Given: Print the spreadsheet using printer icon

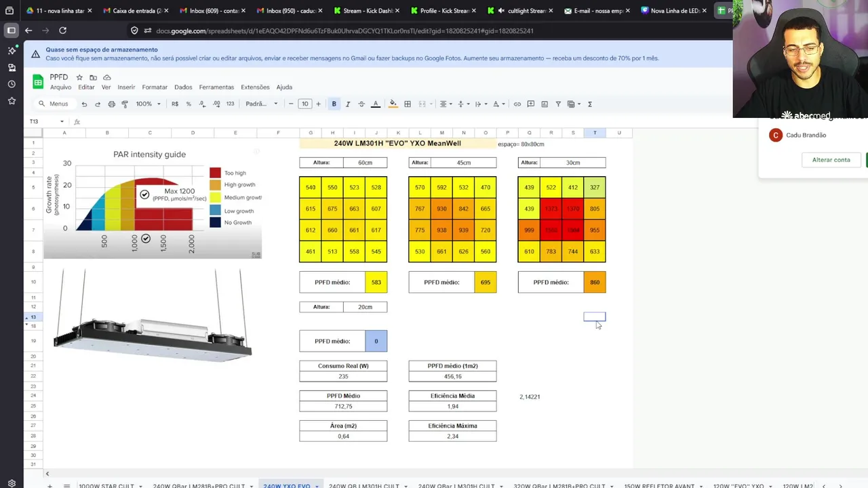Looking at the screenshot, I should (x=111, y=104).
